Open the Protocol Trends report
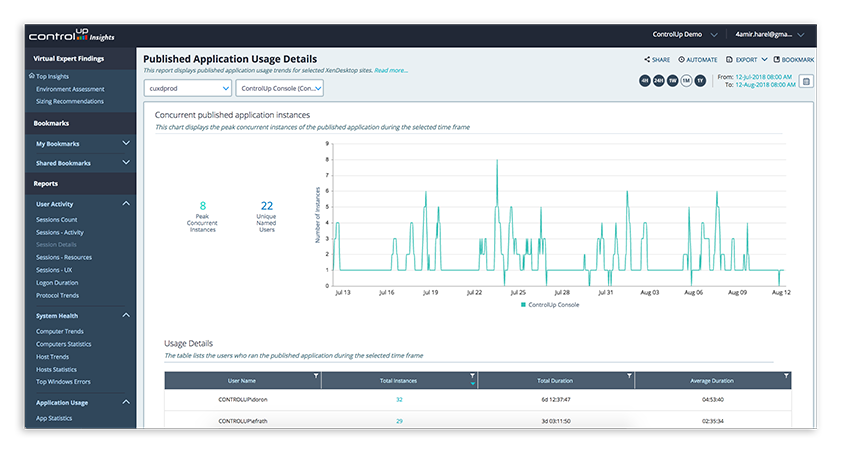The width and height of the screenshot is (845, 451). [57, 296]
